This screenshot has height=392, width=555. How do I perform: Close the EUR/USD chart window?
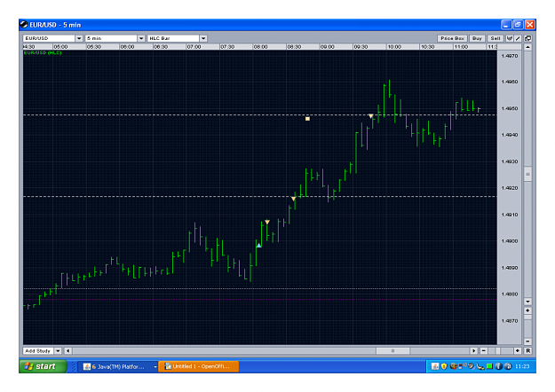(x=529, y=25)
